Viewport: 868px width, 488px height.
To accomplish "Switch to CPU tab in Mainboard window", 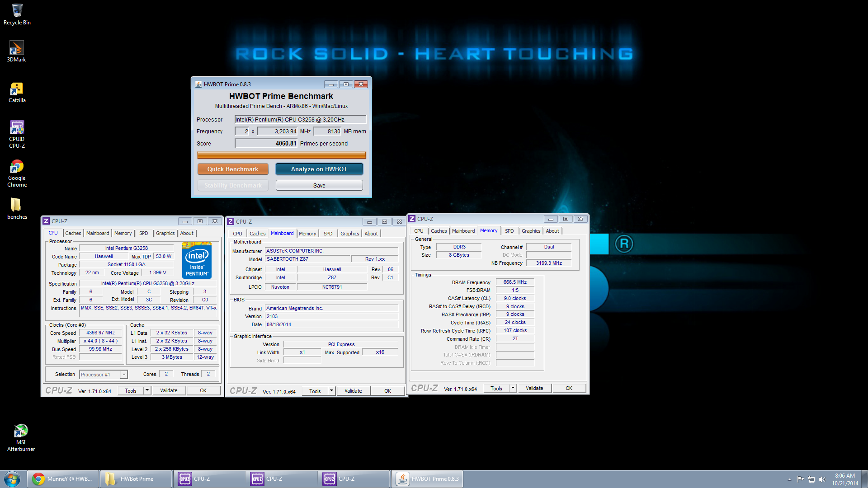I will click(x=238, y=234).
